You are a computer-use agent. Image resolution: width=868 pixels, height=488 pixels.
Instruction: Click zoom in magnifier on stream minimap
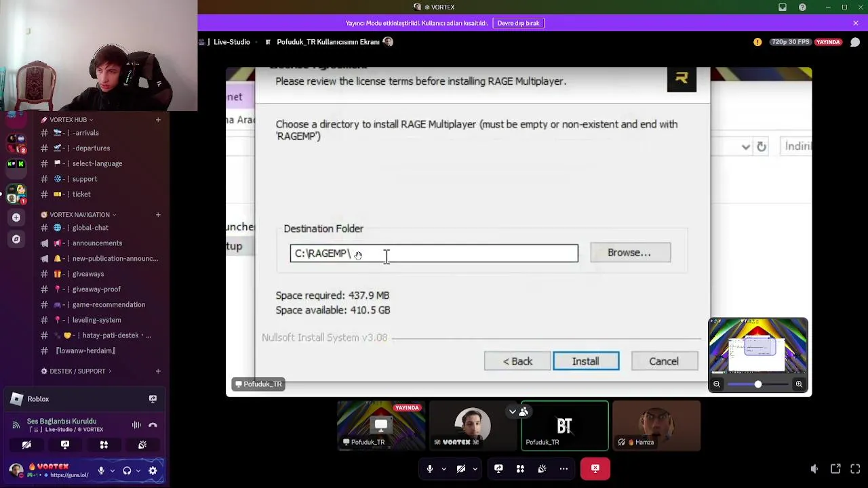pos(799,384)
